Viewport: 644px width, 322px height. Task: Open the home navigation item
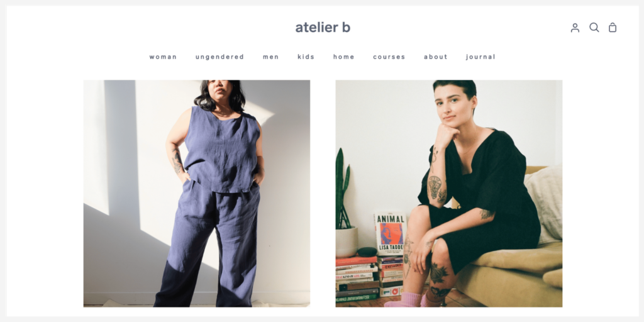tap(344, 57)
